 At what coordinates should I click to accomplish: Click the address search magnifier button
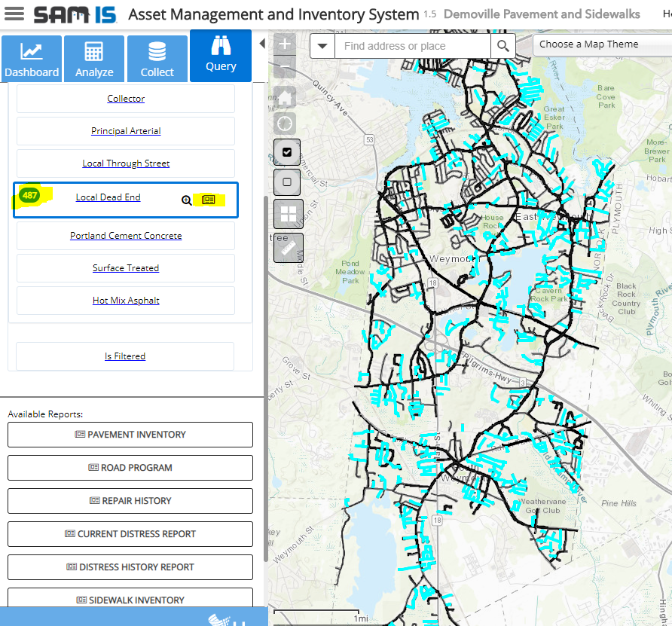tap(503, 46)
